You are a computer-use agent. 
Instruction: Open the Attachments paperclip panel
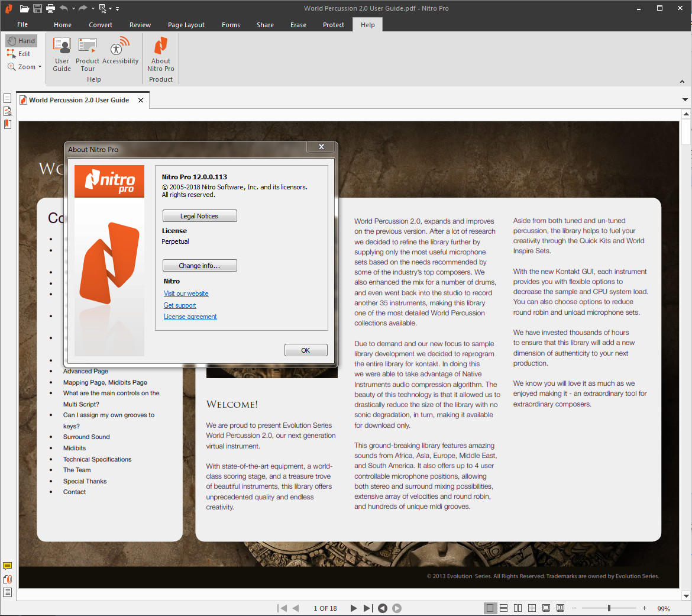pyautogui.click(x=8, y=579)
